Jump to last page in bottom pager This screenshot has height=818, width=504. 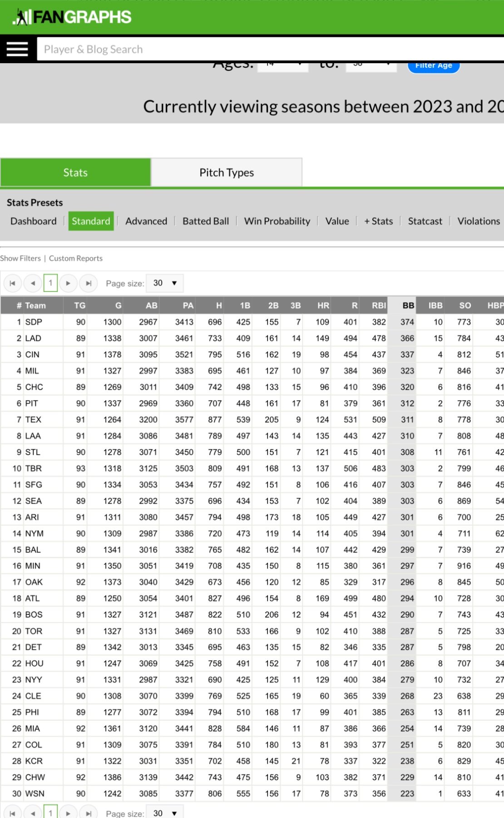[x=89, y=813]
